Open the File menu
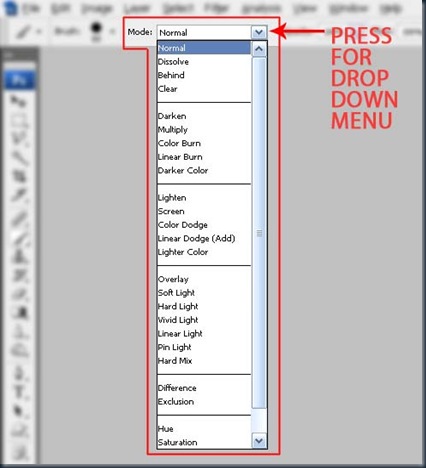426x468 pixels. 31,8
